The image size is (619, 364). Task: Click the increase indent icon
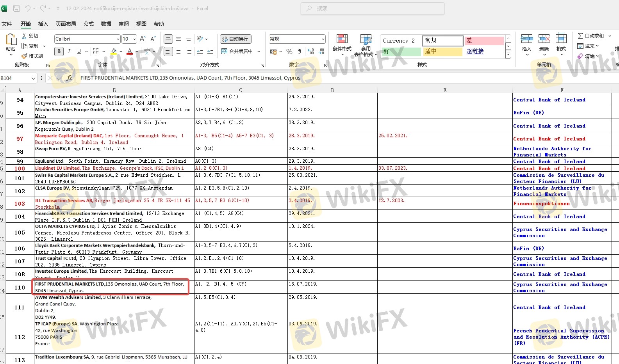click(210, 51)
